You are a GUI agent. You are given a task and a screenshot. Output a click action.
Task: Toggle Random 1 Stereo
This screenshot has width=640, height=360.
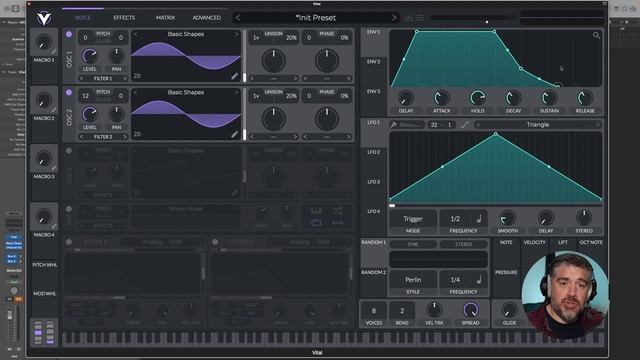(x=463, y=244)
